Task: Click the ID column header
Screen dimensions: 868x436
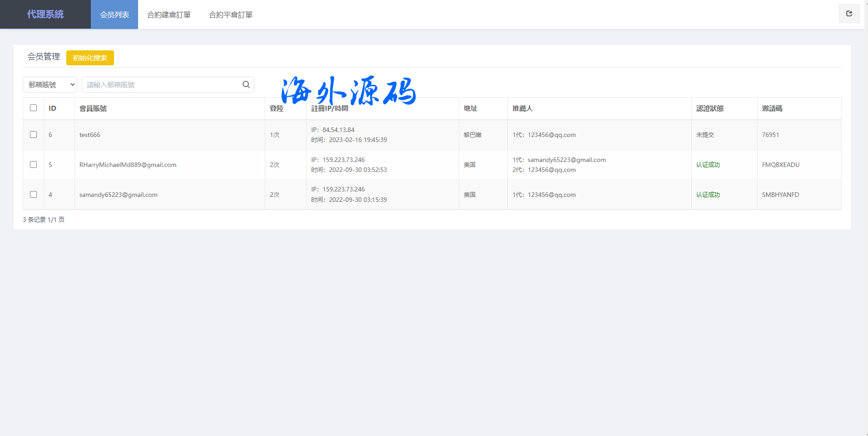Action: coord(53,108)
